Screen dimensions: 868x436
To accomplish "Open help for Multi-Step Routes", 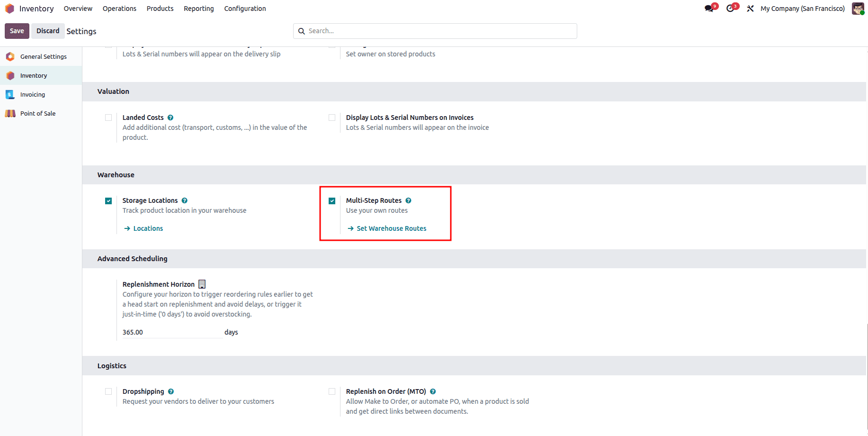I will click(x=408, y=200).
